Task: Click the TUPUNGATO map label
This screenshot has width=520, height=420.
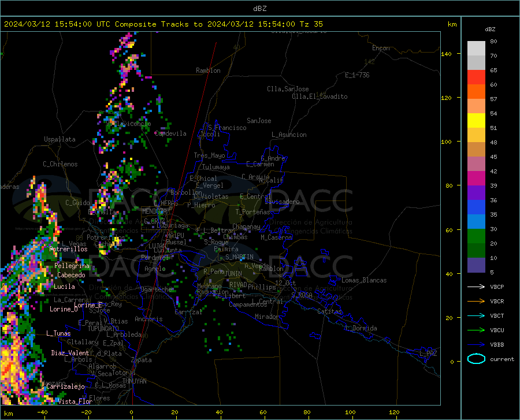Action: pos(103,329)
